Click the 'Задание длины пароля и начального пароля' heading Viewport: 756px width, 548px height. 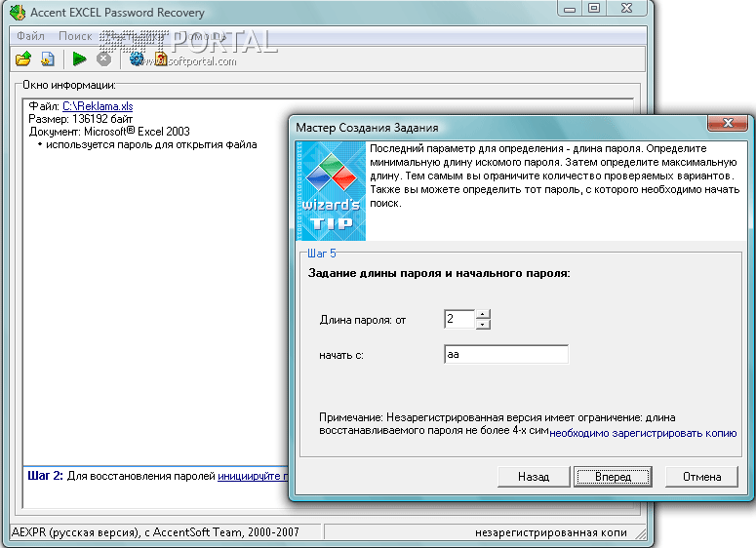439,273
